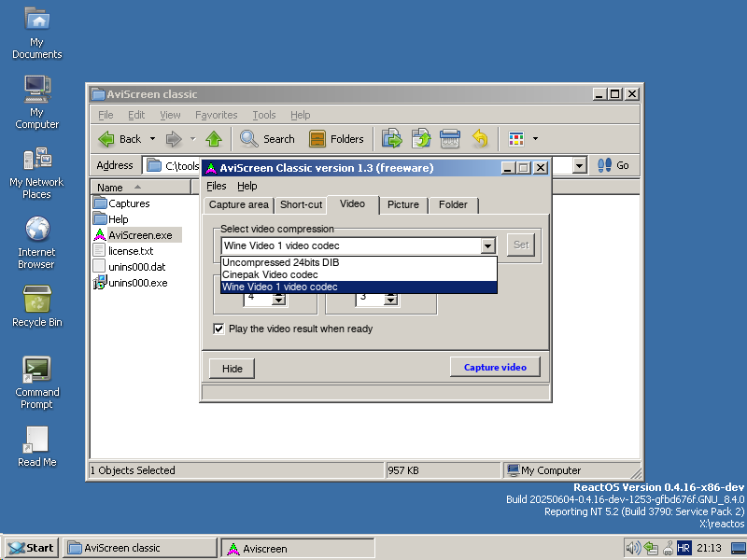Decrease the left spinner value of 4
The height and width of the screenshot is (560, 747).
pyautogui.click(x=278, y=301)
